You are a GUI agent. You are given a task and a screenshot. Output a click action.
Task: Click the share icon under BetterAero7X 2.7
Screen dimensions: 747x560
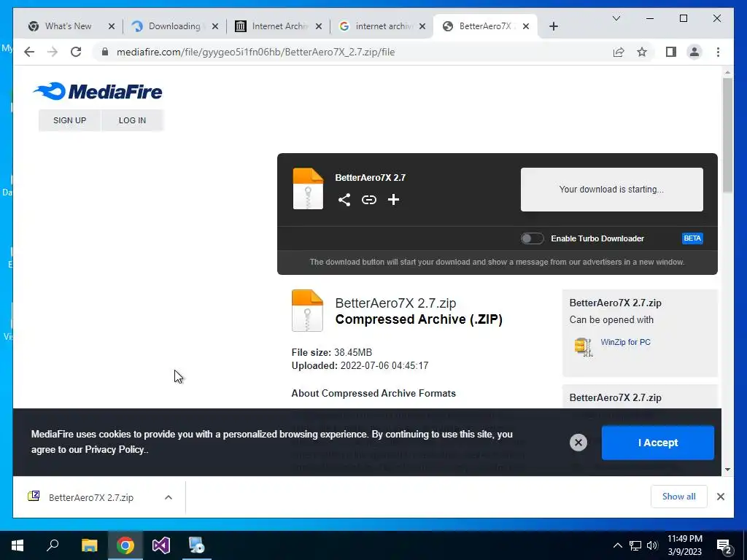tap(344, 200)
